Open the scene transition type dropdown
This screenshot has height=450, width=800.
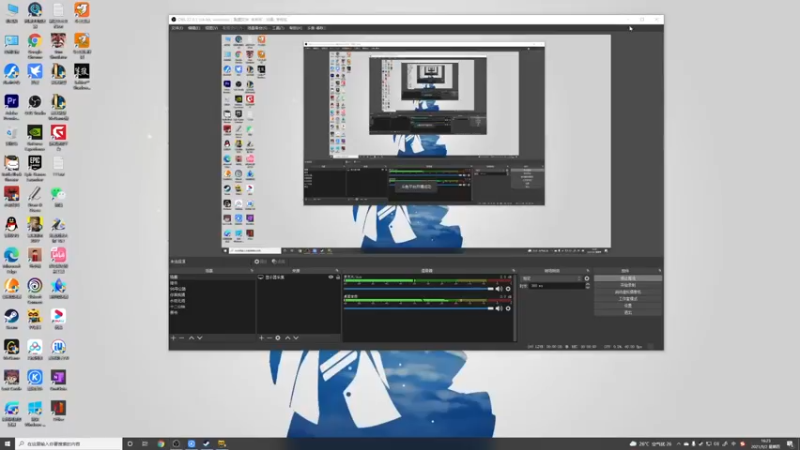click(x=552, y=279)
